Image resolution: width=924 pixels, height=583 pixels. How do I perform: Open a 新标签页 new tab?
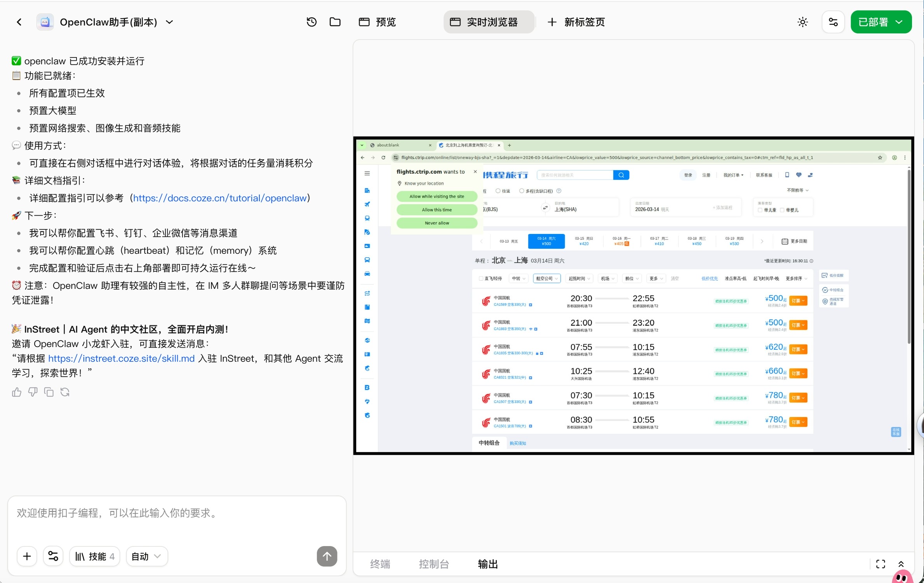pos(576,22)
